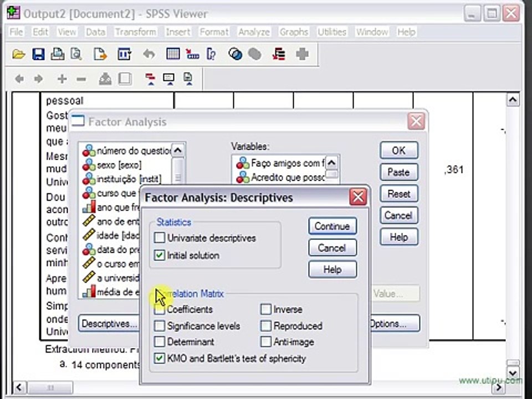Open the Edit menu

click(x=40, y=32)
